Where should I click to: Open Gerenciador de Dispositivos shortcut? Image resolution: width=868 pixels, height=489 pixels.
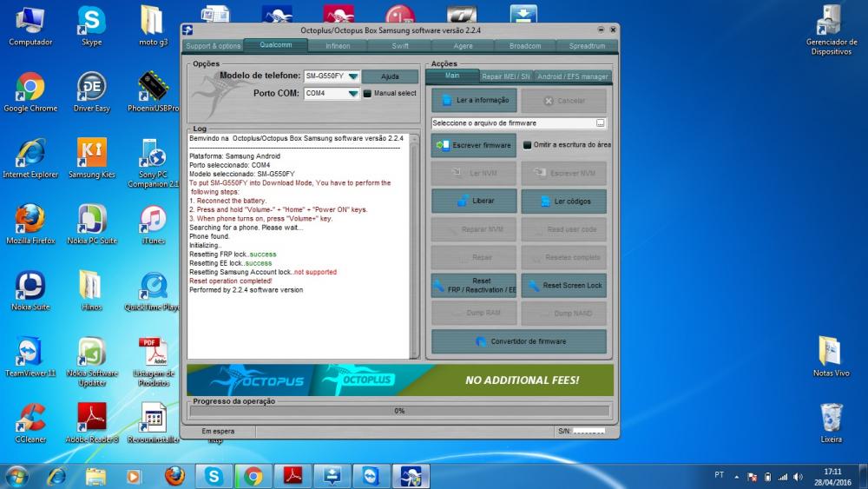pyautogui.click(x=831, y=31)
